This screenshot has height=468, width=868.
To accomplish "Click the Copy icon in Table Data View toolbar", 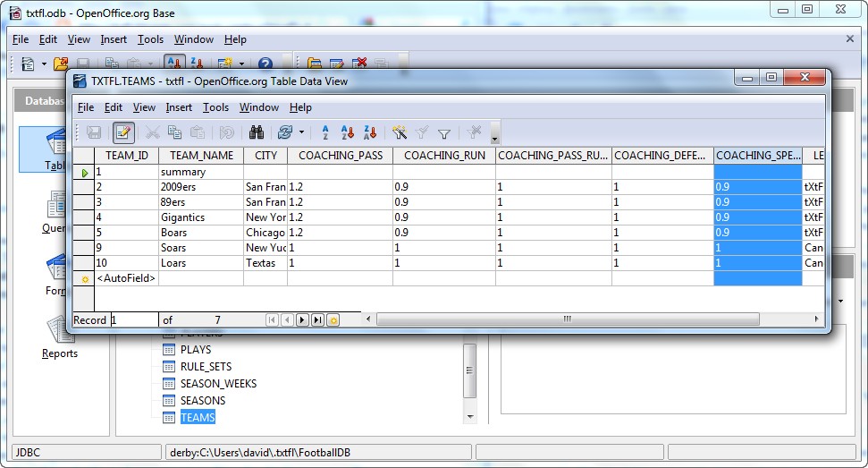I will (x=175, y=132).
